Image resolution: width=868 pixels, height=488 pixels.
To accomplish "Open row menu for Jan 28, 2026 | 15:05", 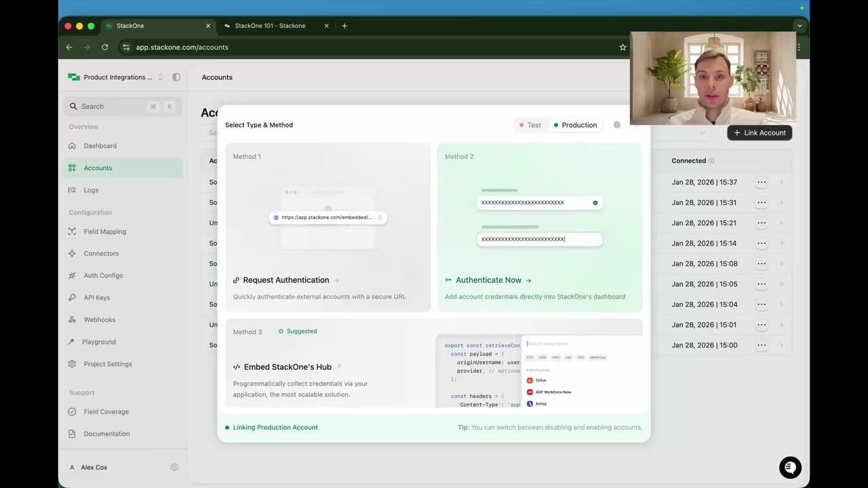I will [762, 284].
